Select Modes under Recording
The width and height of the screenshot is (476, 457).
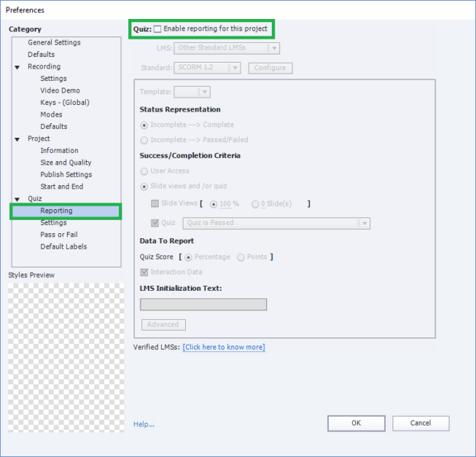point(51,114)
